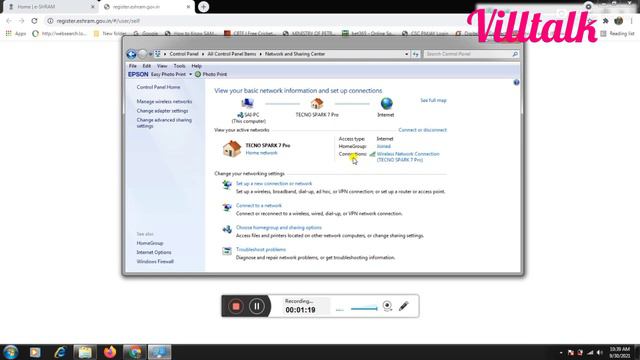Click the Set up a new connection icon

coord(227,185)
